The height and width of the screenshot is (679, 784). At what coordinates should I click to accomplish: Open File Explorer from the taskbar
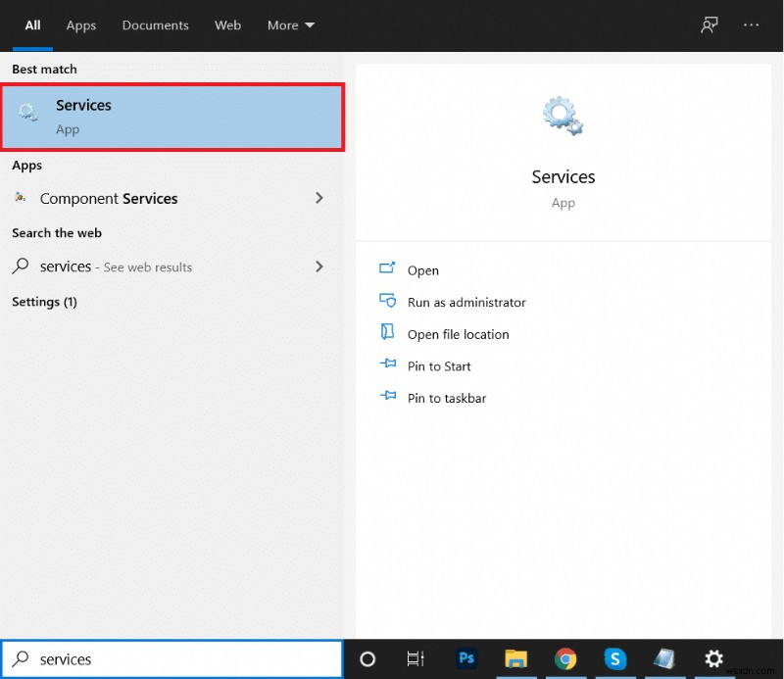(516, 658)
